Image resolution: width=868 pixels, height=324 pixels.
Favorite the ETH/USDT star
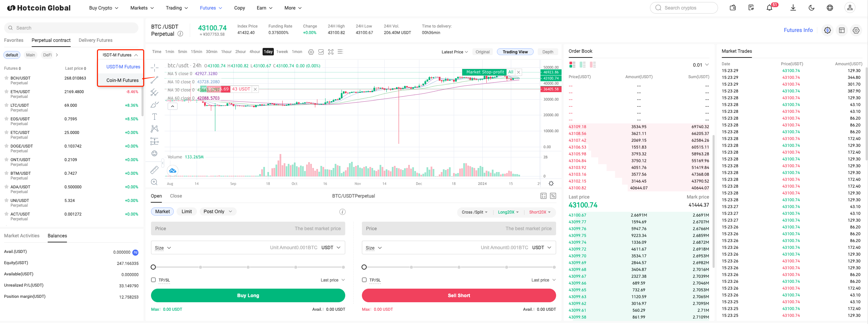[x=6, y=91]
